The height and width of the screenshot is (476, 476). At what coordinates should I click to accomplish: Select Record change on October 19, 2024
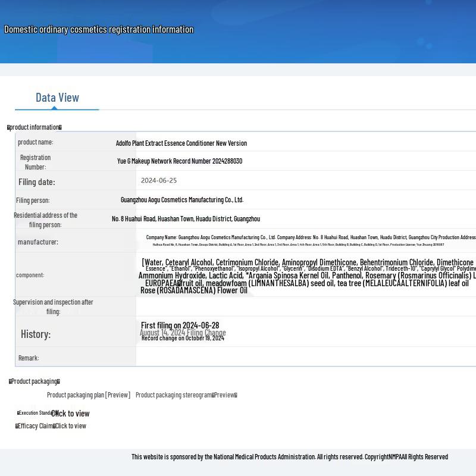pos(183,338)
